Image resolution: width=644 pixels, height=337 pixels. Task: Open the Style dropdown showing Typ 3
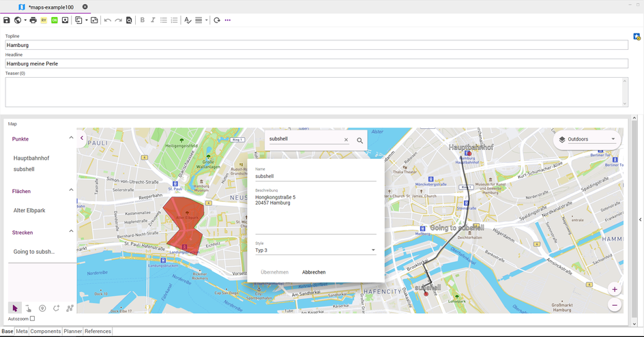(x=315, y=250)
